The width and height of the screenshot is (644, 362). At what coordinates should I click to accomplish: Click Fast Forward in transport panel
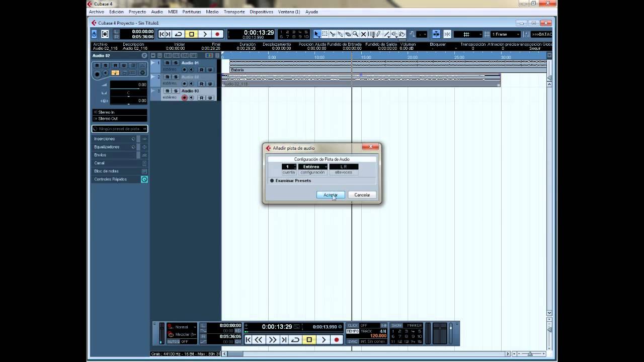coord(273,339)
